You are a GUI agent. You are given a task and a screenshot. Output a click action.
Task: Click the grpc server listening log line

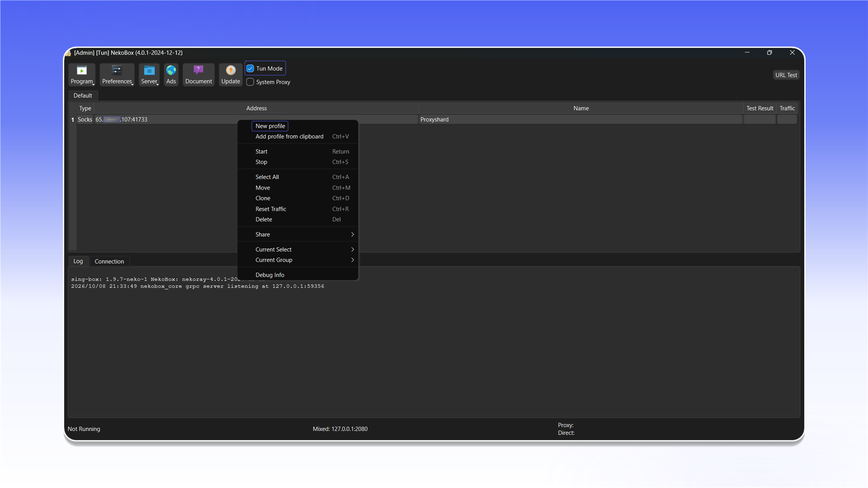pos(198,286)
